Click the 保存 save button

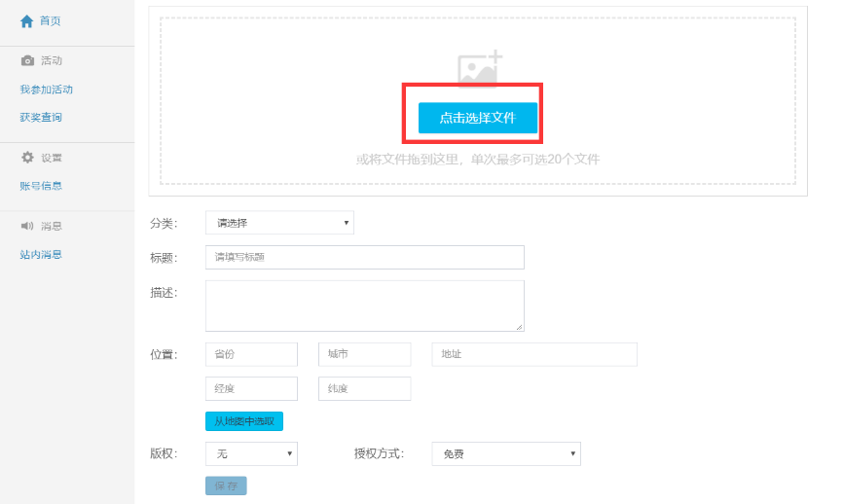coord(226,486)
